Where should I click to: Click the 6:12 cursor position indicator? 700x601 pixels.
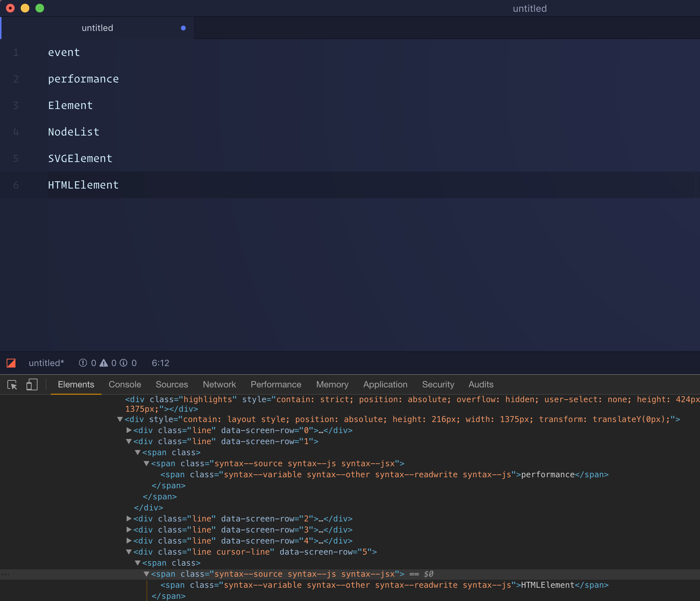click(160, 363)
